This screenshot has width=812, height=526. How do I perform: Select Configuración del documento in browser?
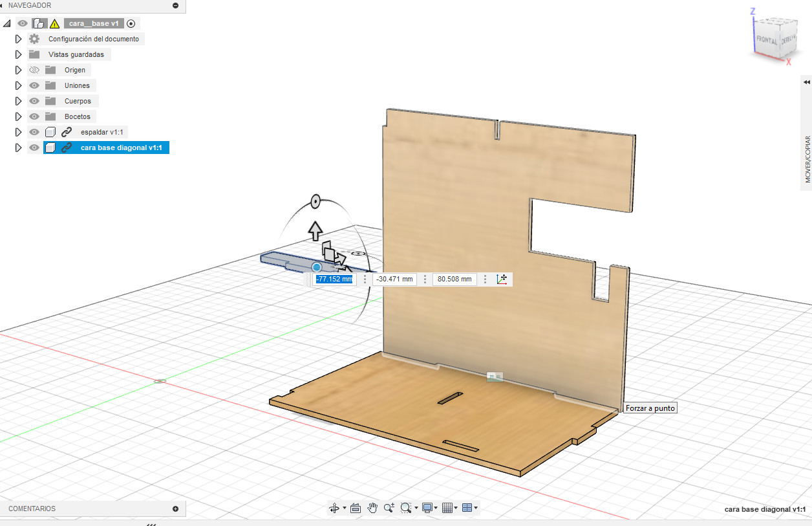click(94, 39)
